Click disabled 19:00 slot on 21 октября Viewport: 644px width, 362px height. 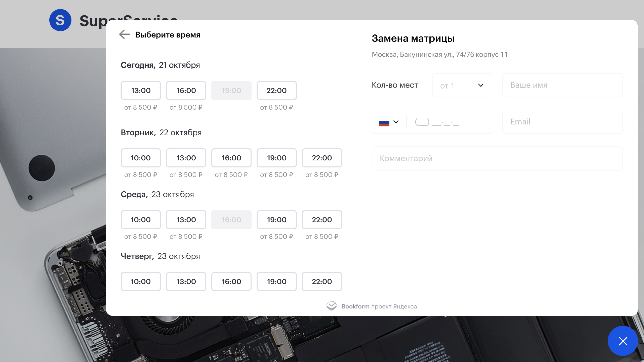[231, 90]
